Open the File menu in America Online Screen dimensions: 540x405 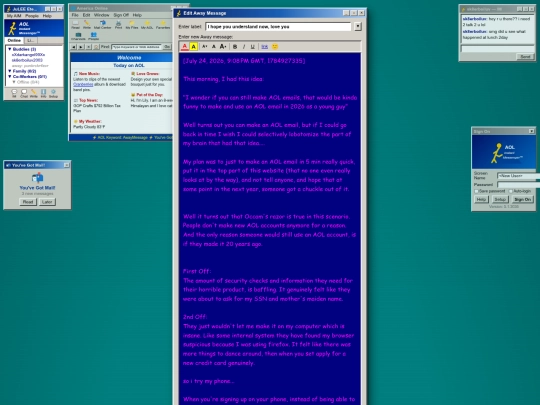(x=75, y=15)
